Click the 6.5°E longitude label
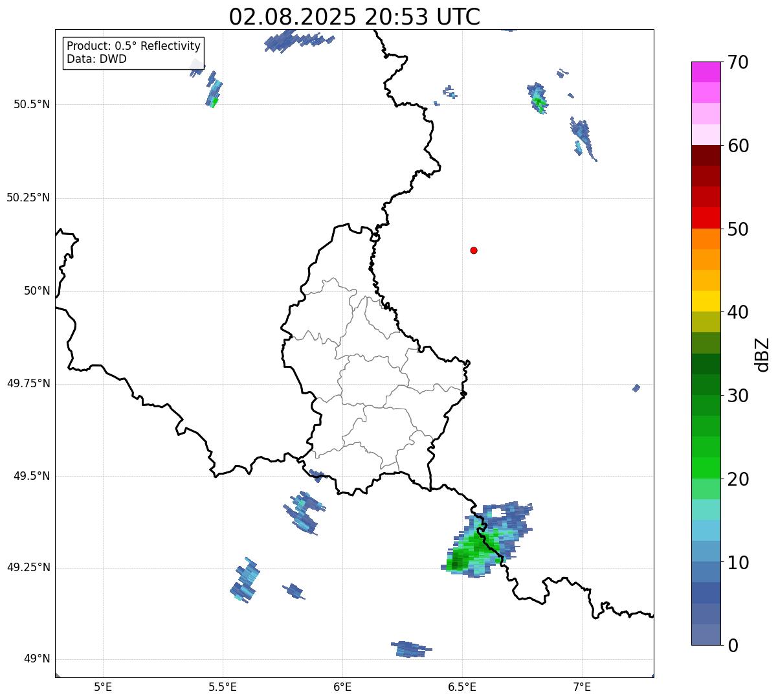Viewport: 778px width, 700px height. 462,686
